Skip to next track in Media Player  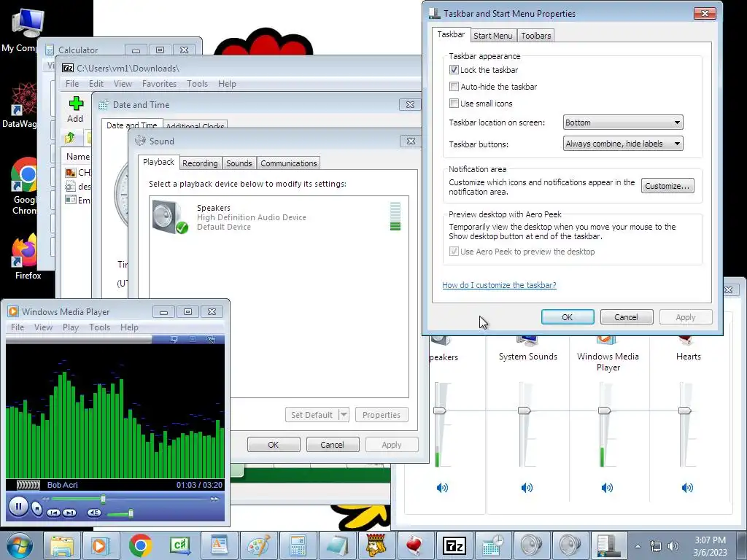69,513
